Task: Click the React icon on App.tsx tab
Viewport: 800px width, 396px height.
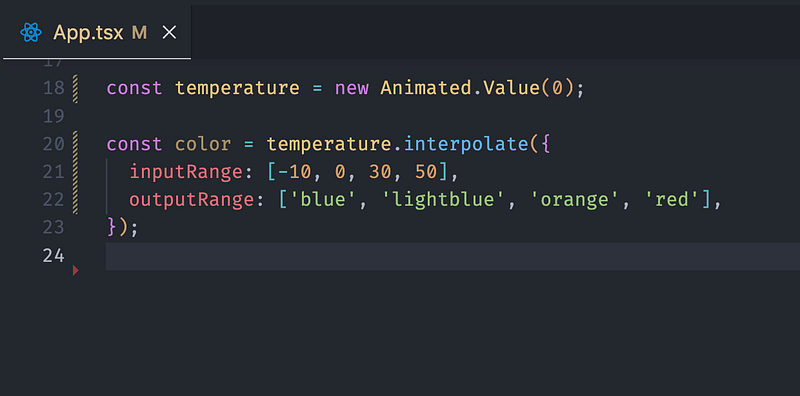Action: point(31,33)
